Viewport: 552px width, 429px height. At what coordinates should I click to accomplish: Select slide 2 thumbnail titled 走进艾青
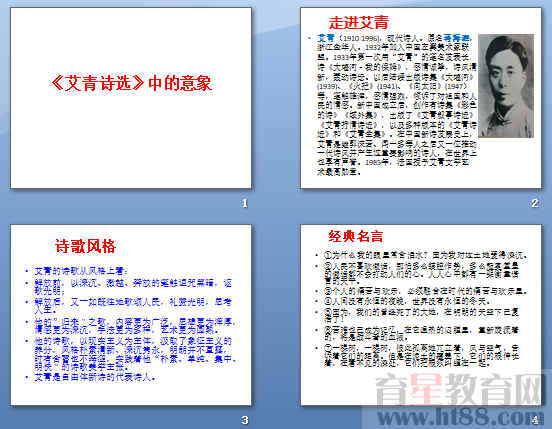click(x=421, y=98)
